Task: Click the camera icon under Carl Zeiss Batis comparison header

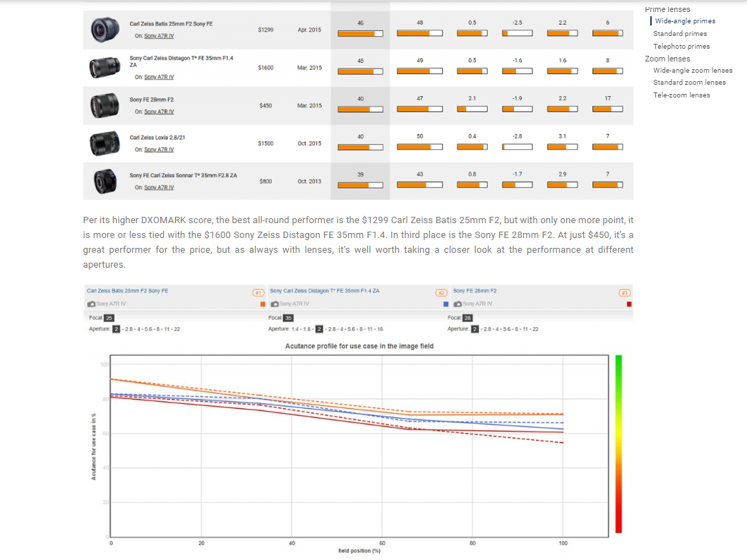Action: tap(91, 304)
